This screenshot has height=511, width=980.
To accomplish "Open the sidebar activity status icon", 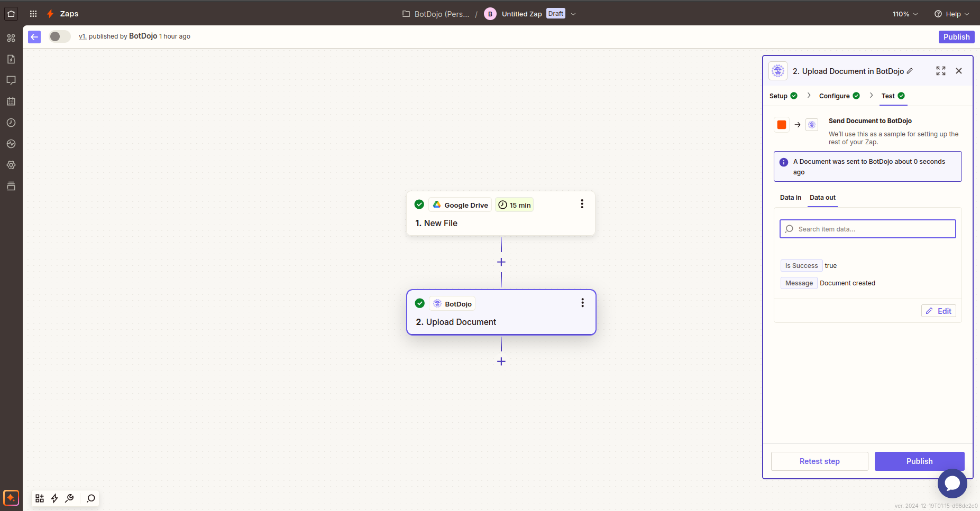I will point(11,144).
